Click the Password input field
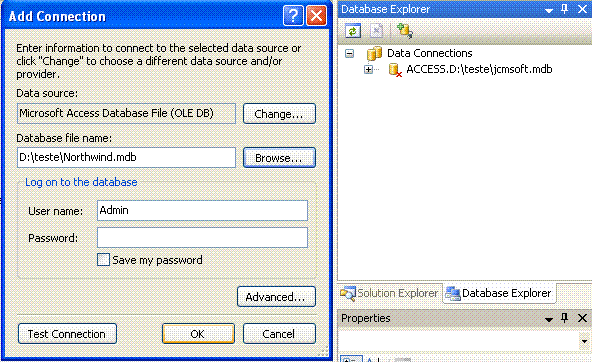The width and height of the screenshot is (592, 362). pyautogui.click(x=202, y=237)
